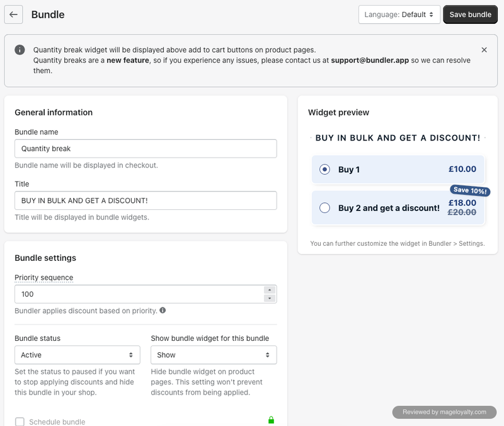Go back using the arrow button
This screenshot has height=426, width=504.
[x=13, y=14]
